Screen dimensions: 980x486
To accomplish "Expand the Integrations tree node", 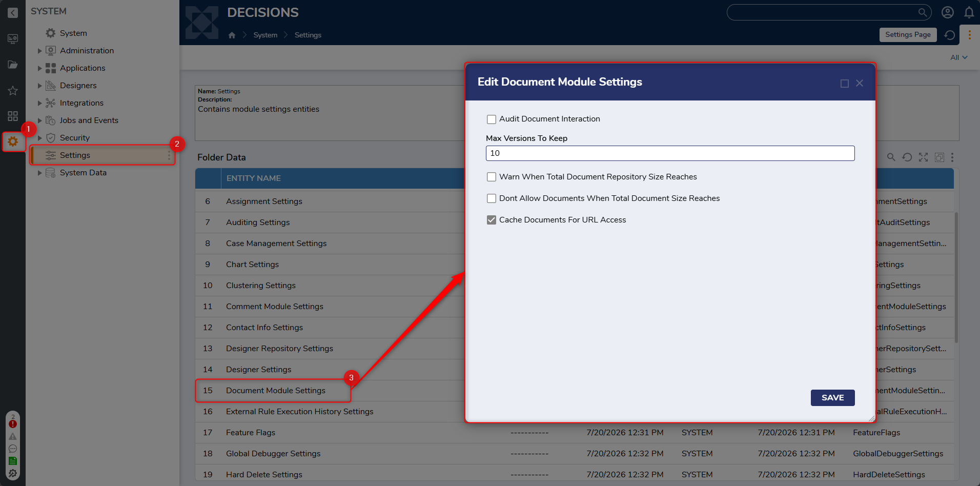I will point(39,103).
